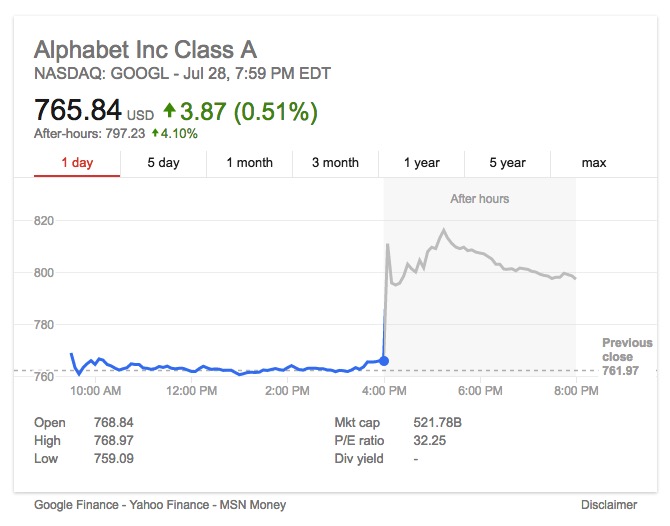Open the MSN Money link

click(x=253, y=505)
